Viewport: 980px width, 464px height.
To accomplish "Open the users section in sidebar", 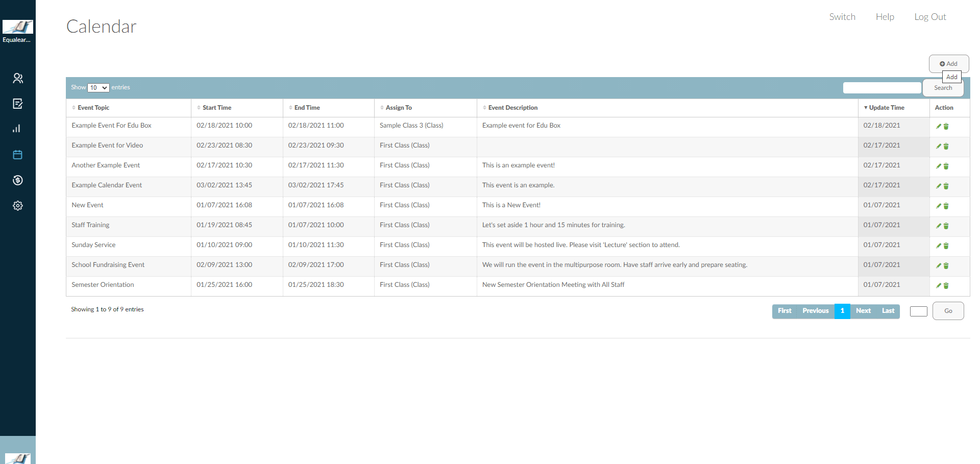I will [x=18, y=78].
